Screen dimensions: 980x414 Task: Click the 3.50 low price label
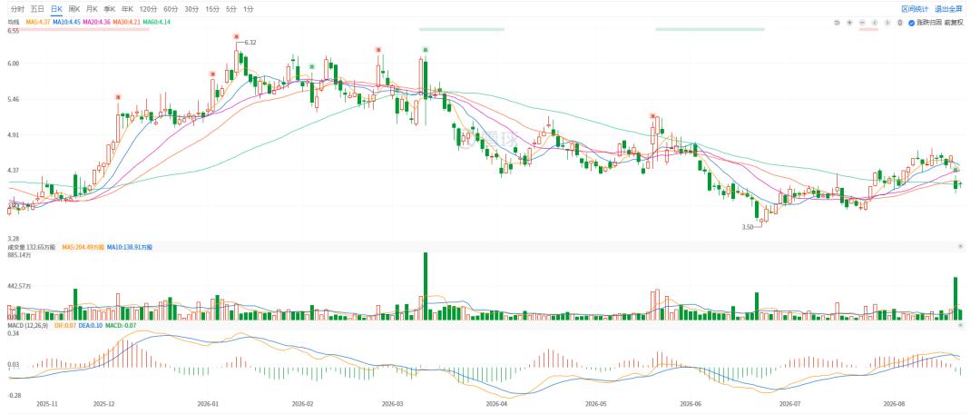click(x=747, y=228)
